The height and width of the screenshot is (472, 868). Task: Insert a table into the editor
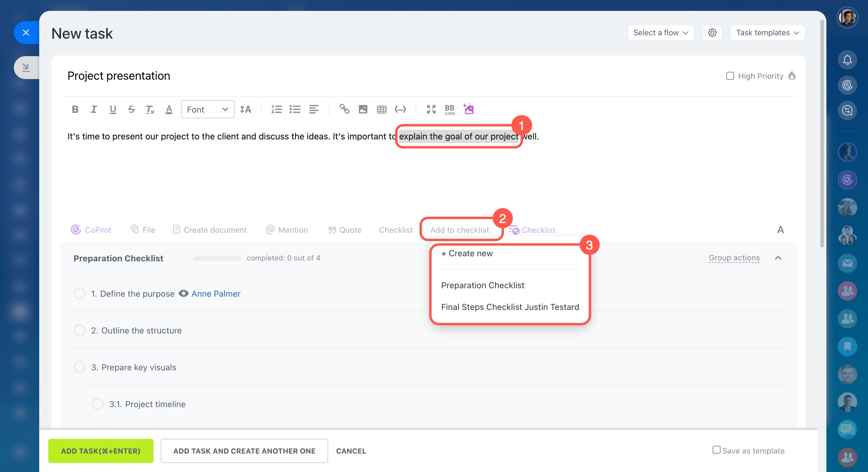(x=382, y=109)
